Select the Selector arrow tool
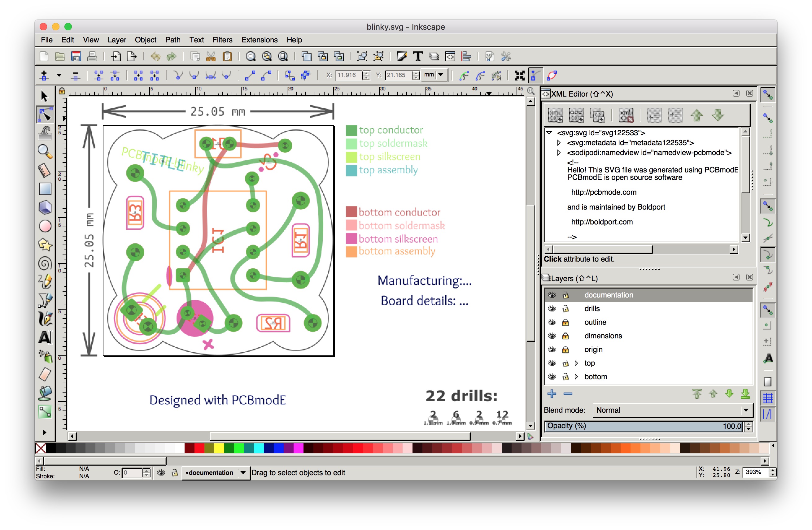Screen dimensions: 812x530 (x=44, y=96)
